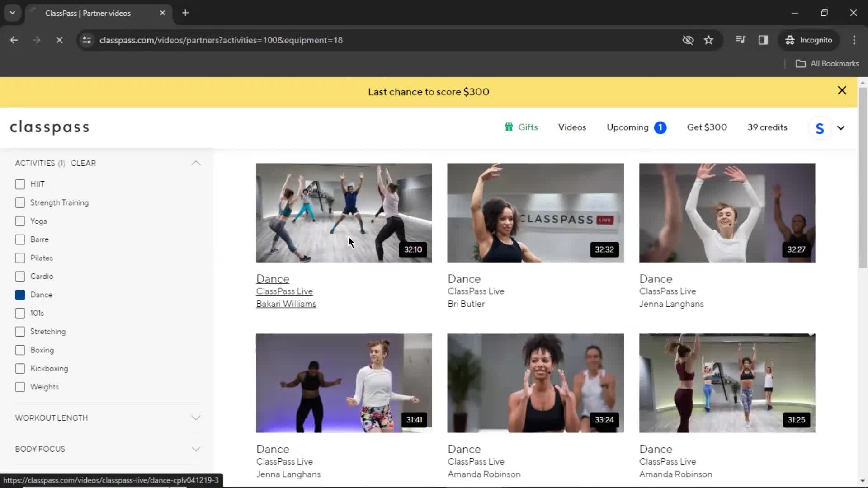The height and width of the screenshot is (488, 868).
Task: Clear the Activities filter
Action: [83, 163]
